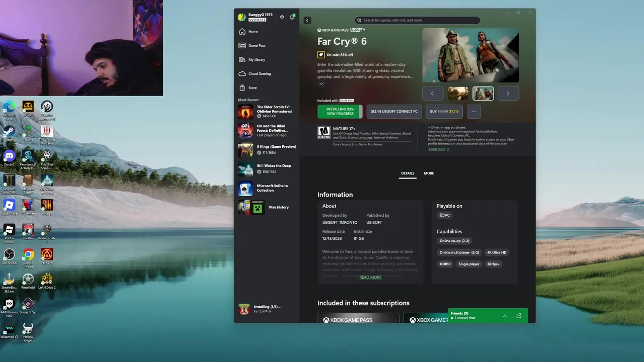Viewport: 644px width, 362px height.
Task: Open The Witcher 3 Wild Hunt desktop icon
Action: [47, 135]
